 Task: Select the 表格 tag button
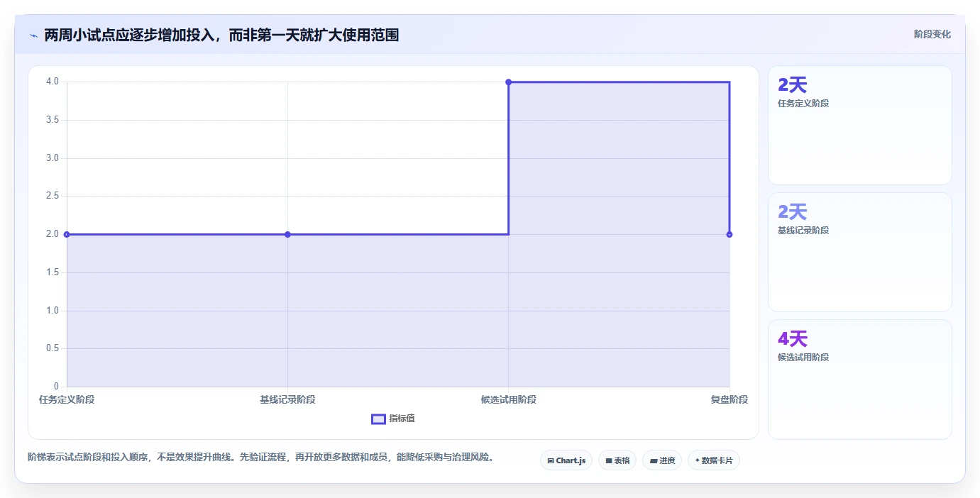click(617, 460)
